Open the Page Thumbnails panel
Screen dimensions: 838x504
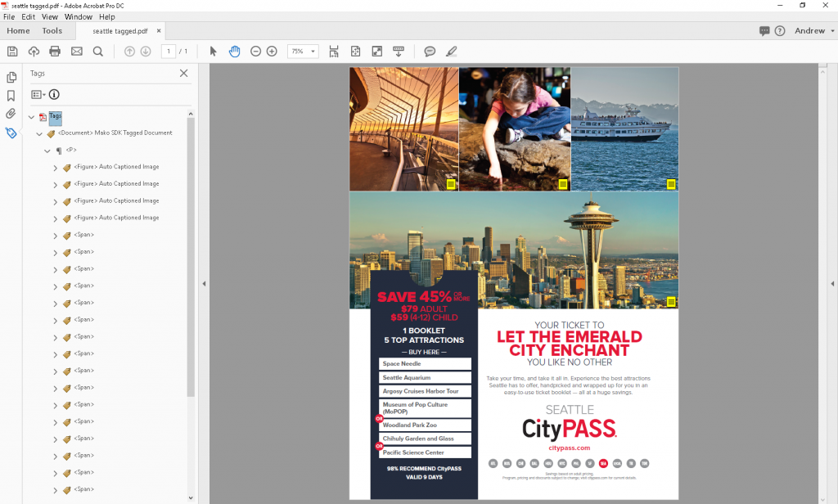pos(11,77)
